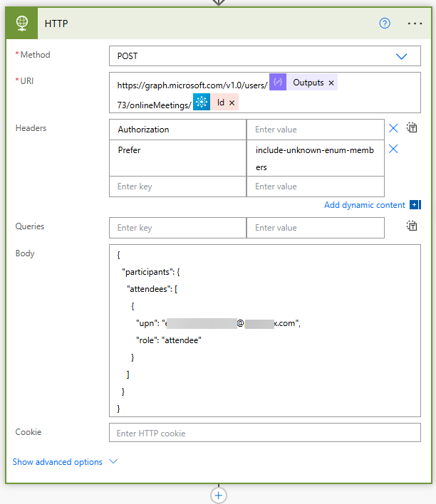Click the empty header Enter value field
436x504 pixels.
click(316, 187)
